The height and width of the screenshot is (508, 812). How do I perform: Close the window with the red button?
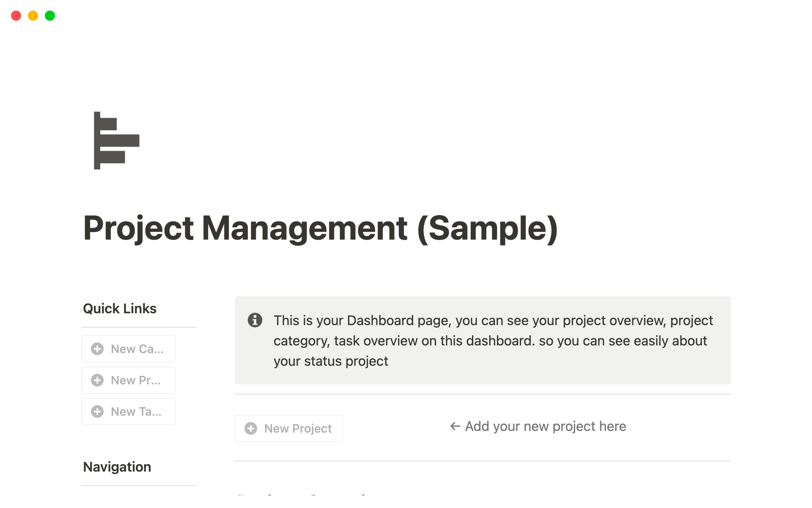click(16, 16)
